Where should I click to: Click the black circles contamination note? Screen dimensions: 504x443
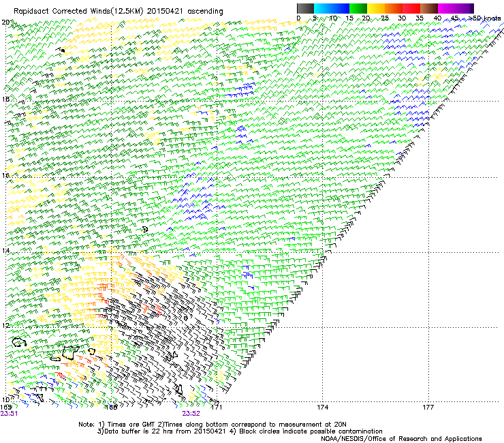[306, 431]
